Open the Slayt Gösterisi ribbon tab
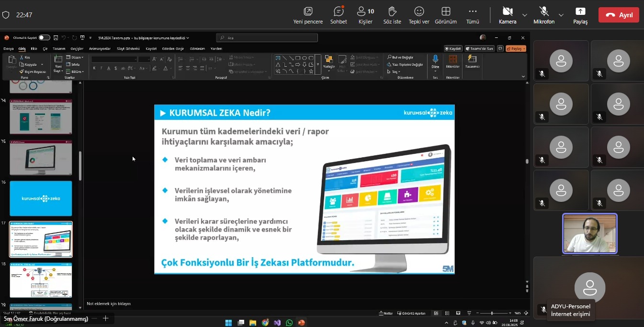Viewport: 644px width, 327px height. point(128,48)
